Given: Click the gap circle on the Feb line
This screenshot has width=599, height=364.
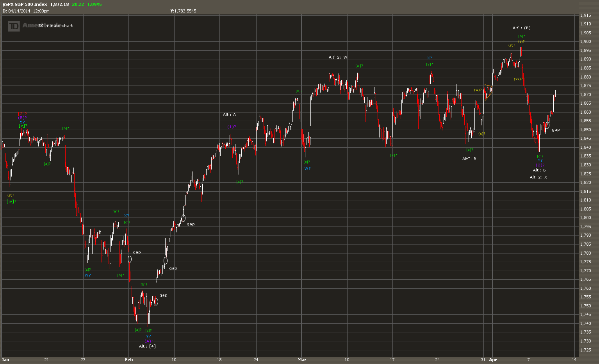Looking at the screenshot, I should pyautogui.click(x=130, y=259).
